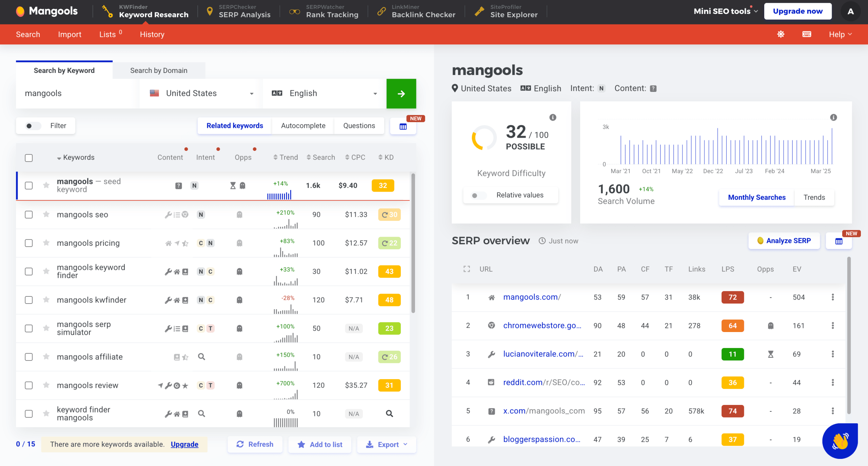Toggle the Filter switch
Image resolution: width=868 pixels, height=466 pixels.
tap(33, 126)
